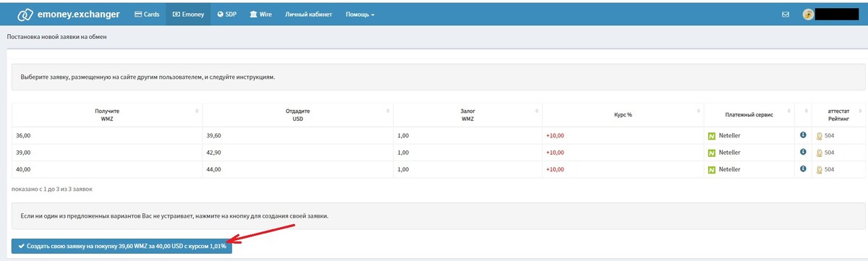
Task: Go to Личный кабинет
Action: coord(308,14)
